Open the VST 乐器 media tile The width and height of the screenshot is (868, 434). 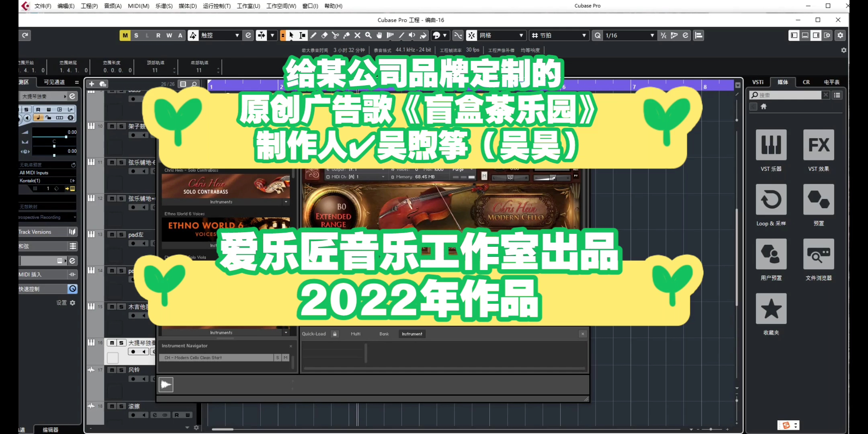[771, 145]
